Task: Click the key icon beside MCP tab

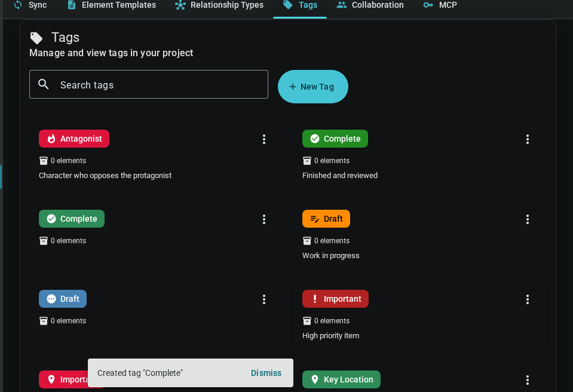Action: [x=428, y=5]
